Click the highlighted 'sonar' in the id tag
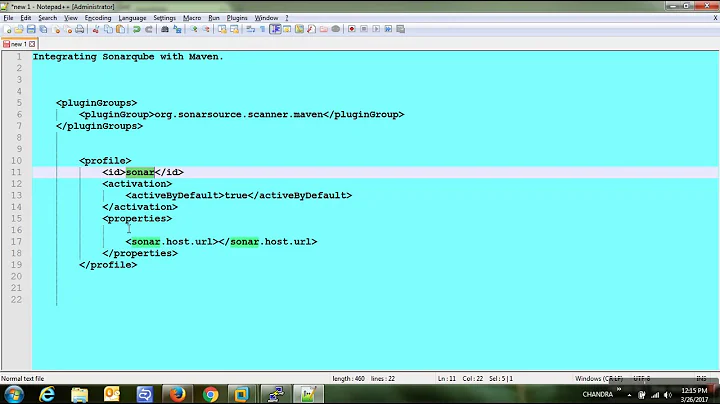The height and width of the screenshot is (404, 720). coord(140,172)
